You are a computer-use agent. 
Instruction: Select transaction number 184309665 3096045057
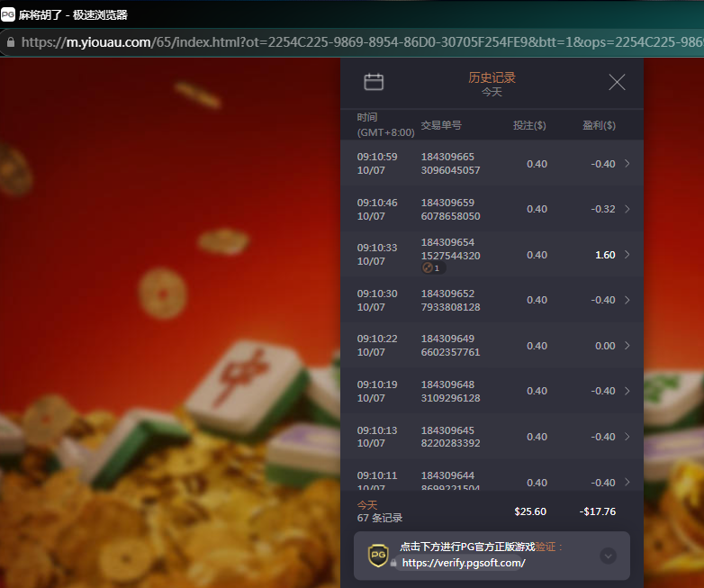coord(450,164)
